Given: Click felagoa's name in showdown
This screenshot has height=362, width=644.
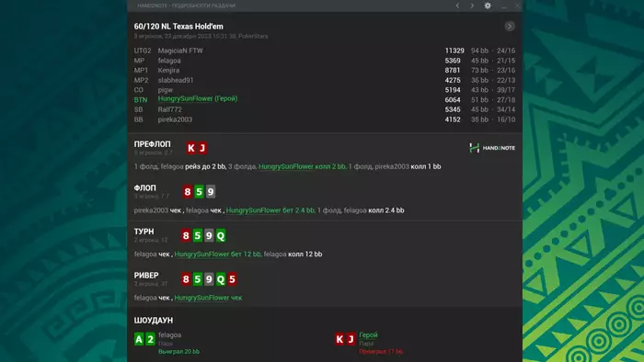Looking at the screenshot, I should click(169, 335).
